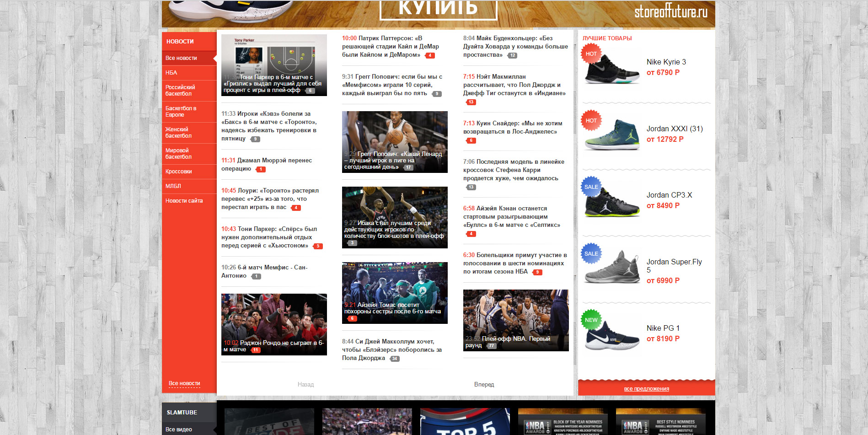
Task: Open Куин Снайдер Лос-Анджелес news
Action: point(513,128)
